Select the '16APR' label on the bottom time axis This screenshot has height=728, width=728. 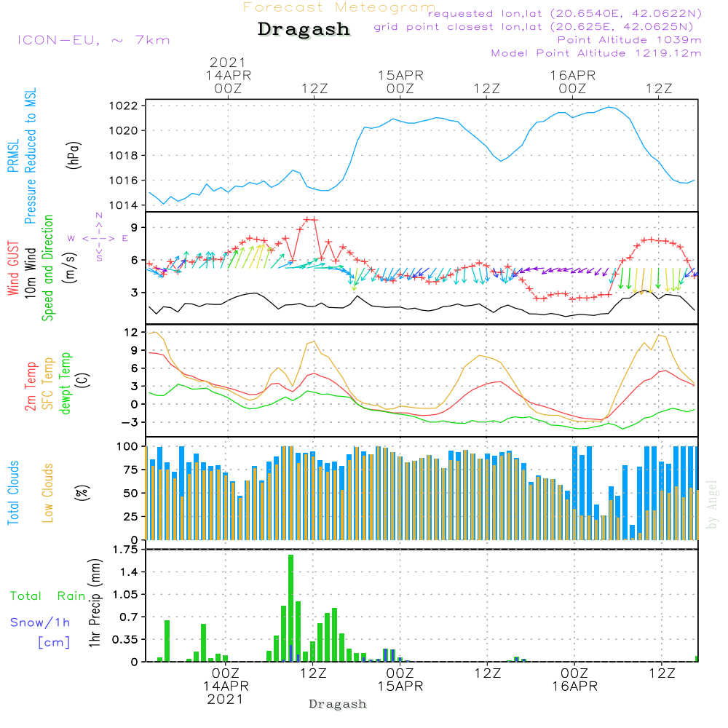(x=574, y=687)
